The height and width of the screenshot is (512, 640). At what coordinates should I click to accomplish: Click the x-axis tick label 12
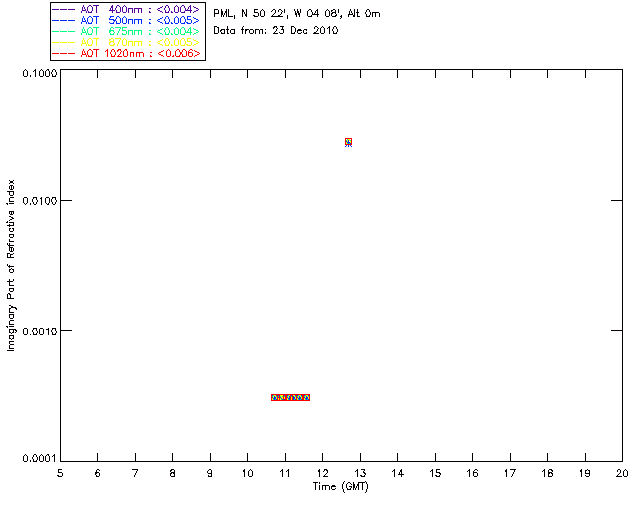point(322,473)
